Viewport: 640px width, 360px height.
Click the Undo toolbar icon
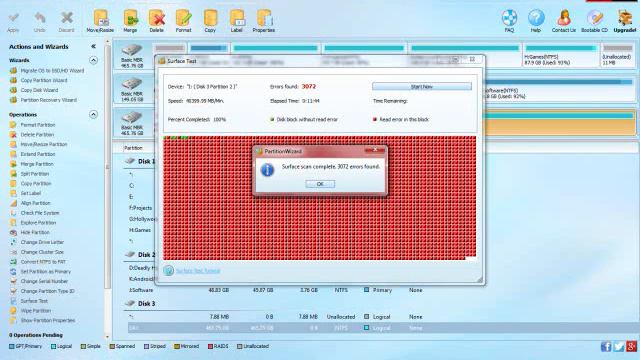40,22
